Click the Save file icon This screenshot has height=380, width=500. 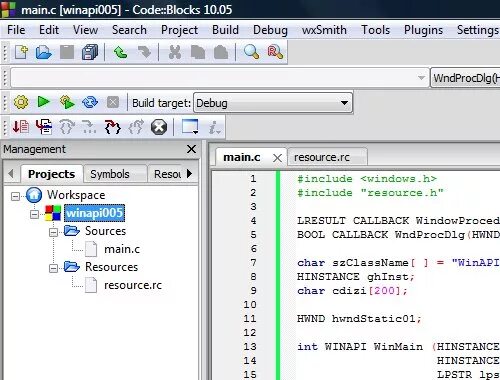(x=67, y=52)
